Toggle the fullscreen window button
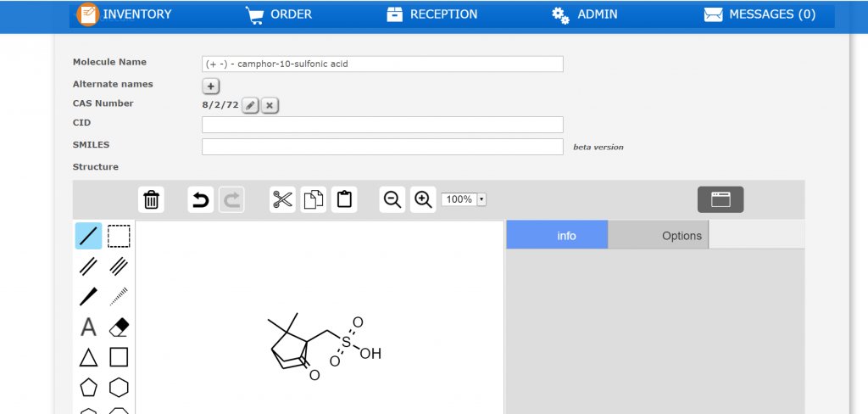Image resolution: width=868 pixels, height=414 pixels. [720, 199]
